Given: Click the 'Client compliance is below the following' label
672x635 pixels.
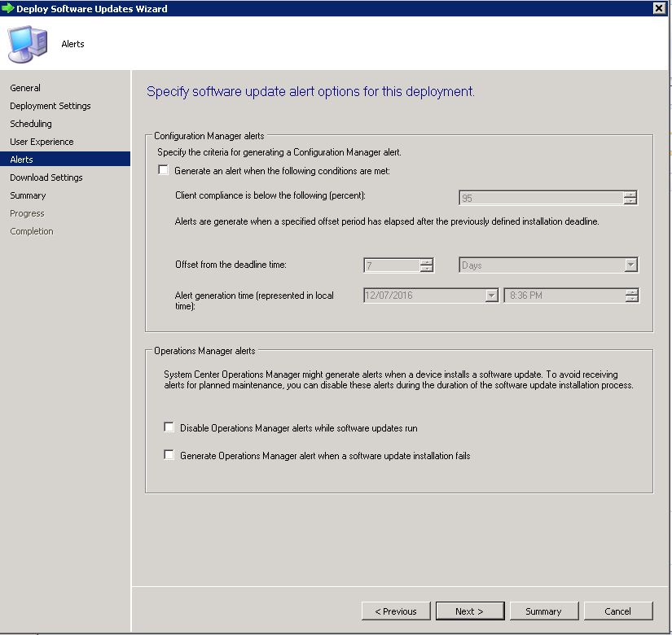Looking at the screenshot, I should click(x=270, y=195).
